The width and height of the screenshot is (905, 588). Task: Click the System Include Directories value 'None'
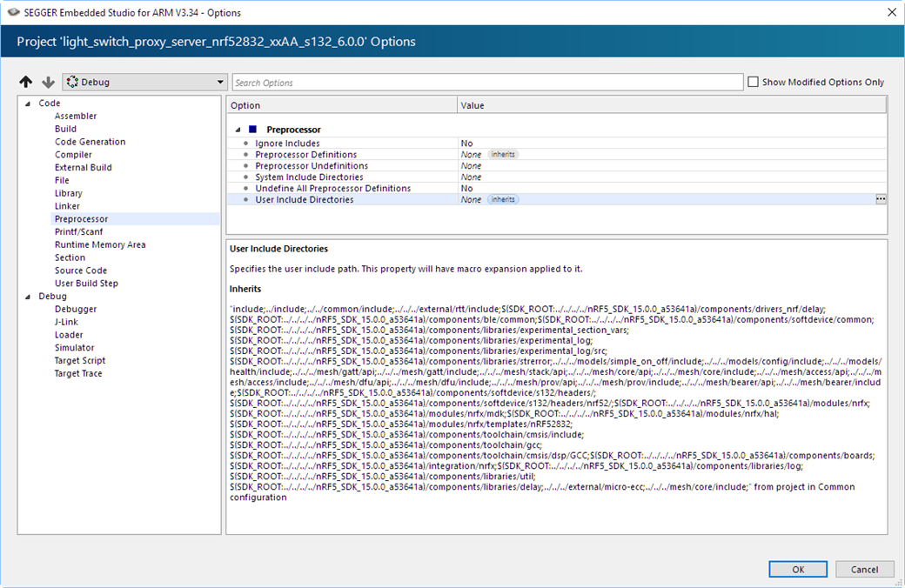pyautogui.click(x=471, y=177)
